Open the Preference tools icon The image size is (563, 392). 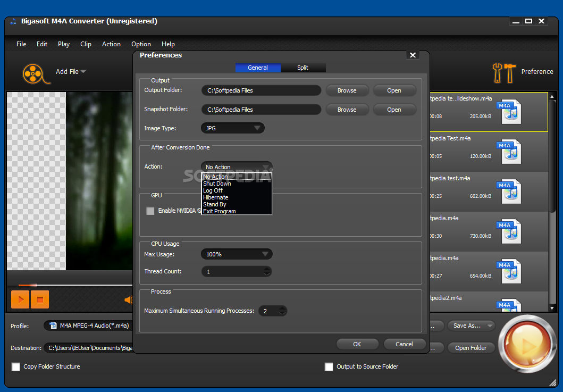point(504,72)
